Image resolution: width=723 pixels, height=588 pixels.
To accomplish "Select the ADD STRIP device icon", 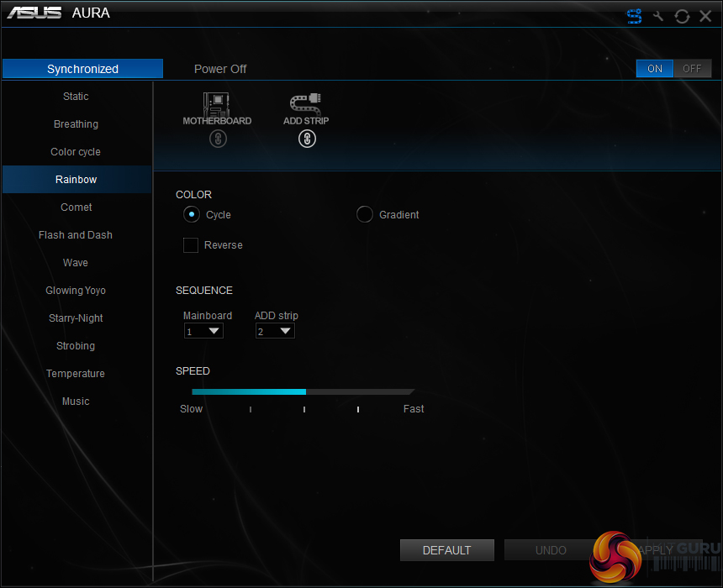I will click(x=305, y=103).
